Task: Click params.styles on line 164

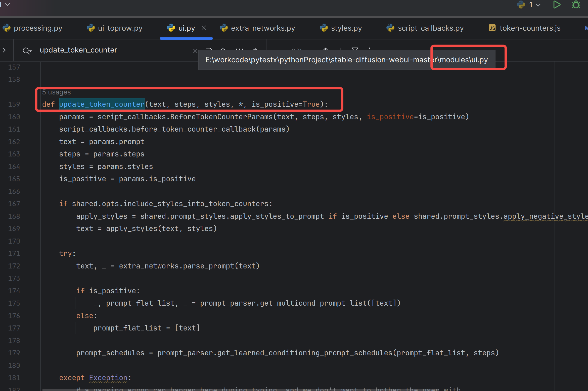Action: click(x=125, y=166)
